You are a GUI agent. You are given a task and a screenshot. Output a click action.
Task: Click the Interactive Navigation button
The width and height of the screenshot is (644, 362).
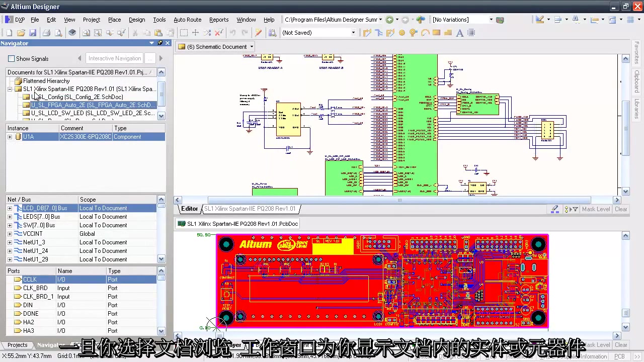coord(114,58)
